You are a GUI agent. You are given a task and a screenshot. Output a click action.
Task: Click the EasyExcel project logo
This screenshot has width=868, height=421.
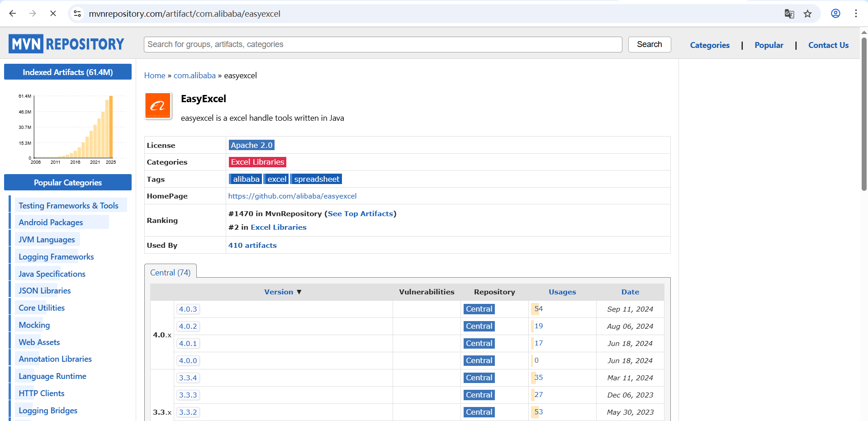[158, 105]
